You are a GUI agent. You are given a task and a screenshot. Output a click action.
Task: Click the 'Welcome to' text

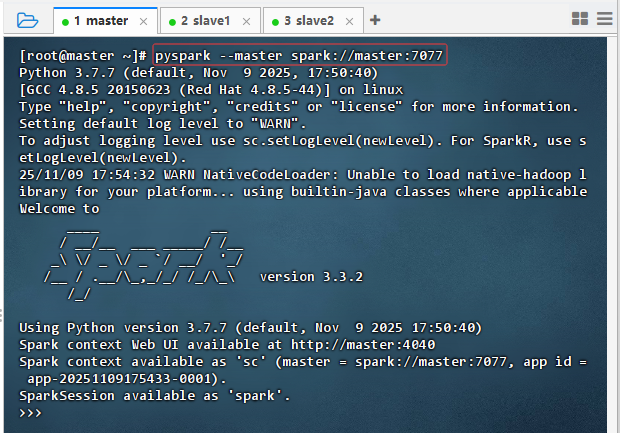(59, 208)
